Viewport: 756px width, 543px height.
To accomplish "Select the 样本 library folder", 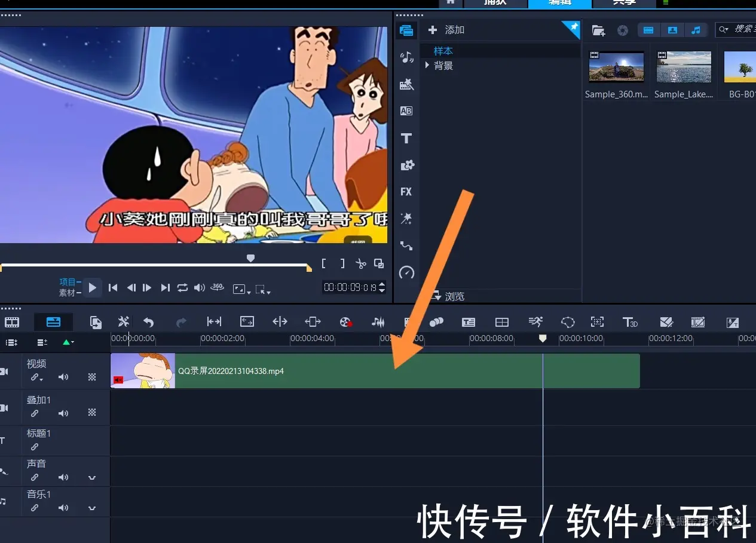I will point(443,51).
